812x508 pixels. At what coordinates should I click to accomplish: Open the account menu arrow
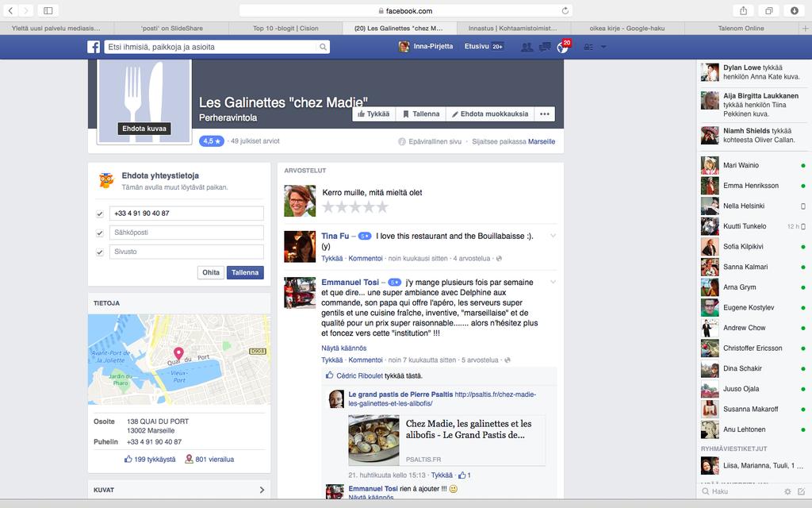pyautogui.click(x=603, y=47)
